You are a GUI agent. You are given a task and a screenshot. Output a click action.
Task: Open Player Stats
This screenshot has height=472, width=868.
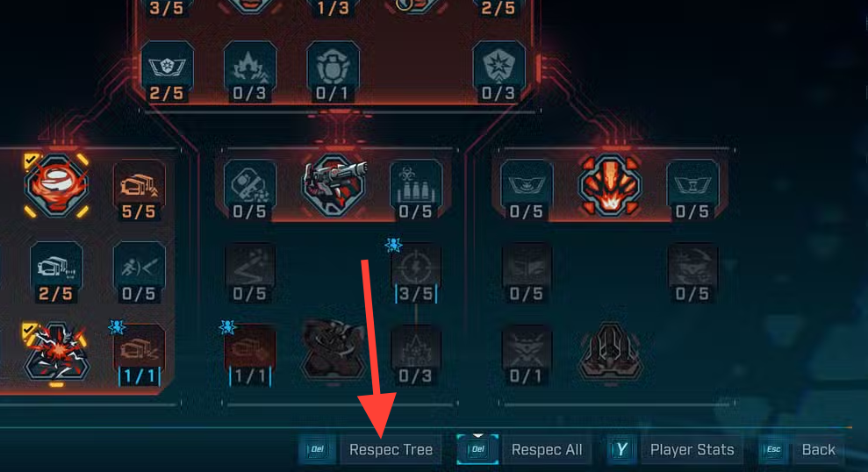692,449
